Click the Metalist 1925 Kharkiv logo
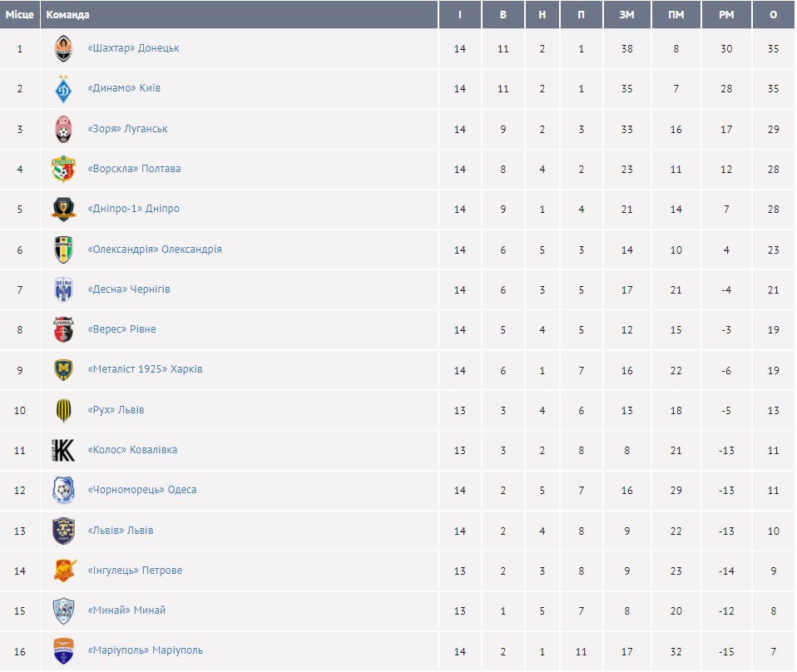 [63, 369]
